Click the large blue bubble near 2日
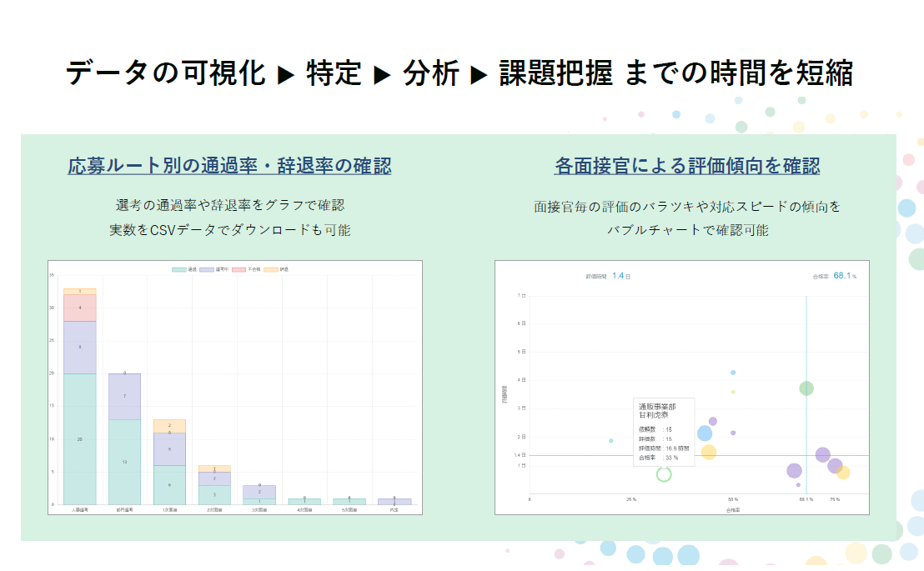The height and width of the screenshot is (571, 924). [x=705, y=433]
